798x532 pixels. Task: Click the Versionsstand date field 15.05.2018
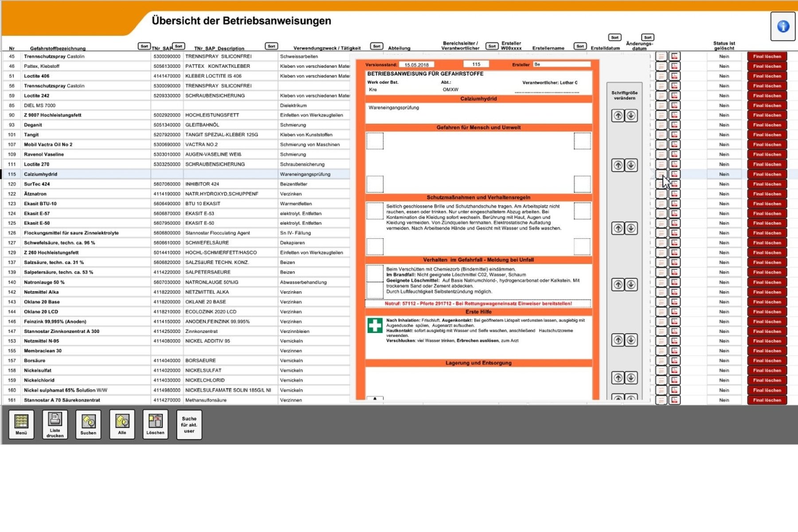[x=416, y=65]
